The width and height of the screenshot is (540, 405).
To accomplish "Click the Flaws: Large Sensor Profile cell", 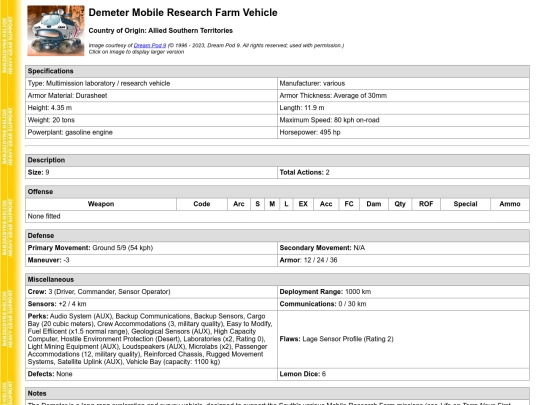I will point(403,339).
